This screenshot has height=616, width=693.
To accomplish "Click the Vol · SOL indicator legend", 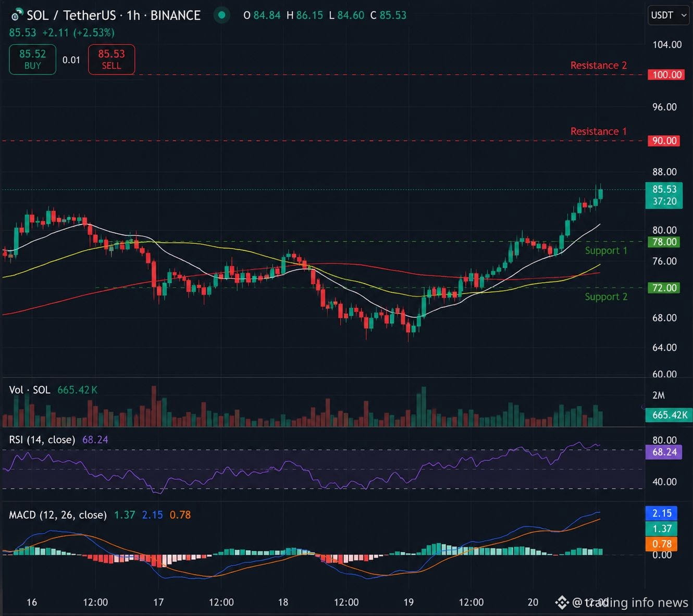I will [30, 390].
